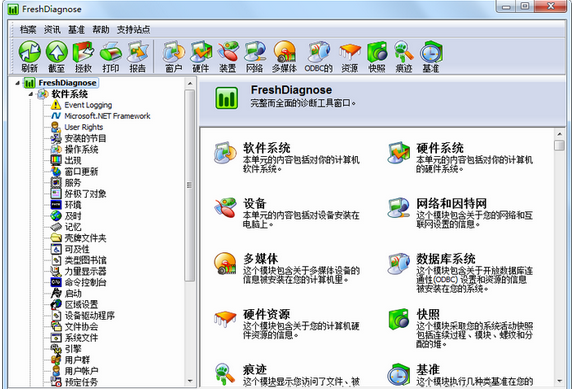Select 窗口更新 tree item
The height and width of the screenshot is (389, 572).
click(x=81, y=172)
